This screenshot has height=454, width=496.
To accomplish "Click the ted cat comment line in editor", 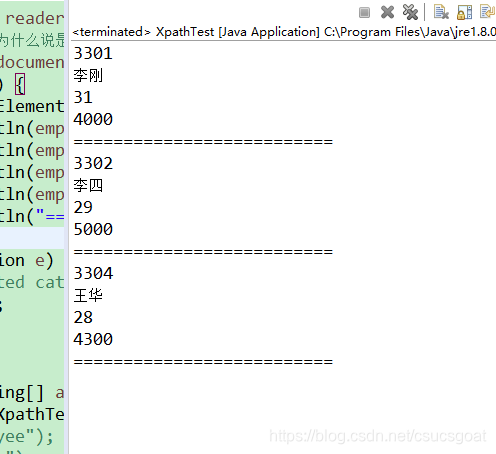I will (x=32, y=282).
